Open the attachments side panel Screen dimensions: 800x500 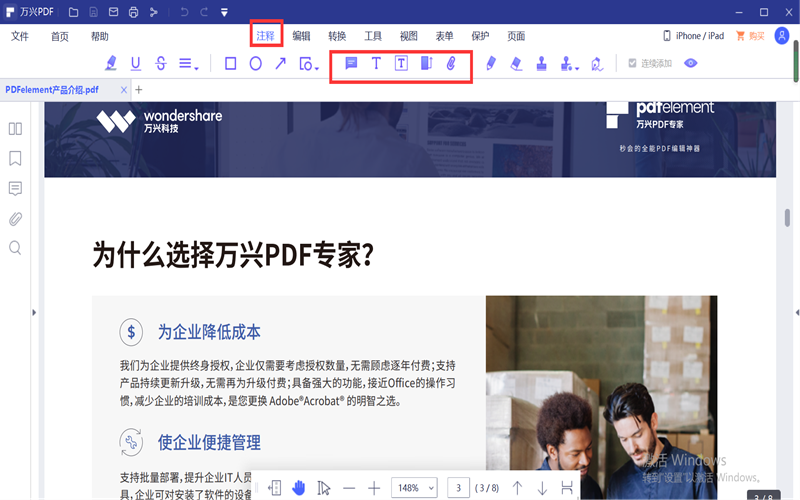tap(15, 219)
